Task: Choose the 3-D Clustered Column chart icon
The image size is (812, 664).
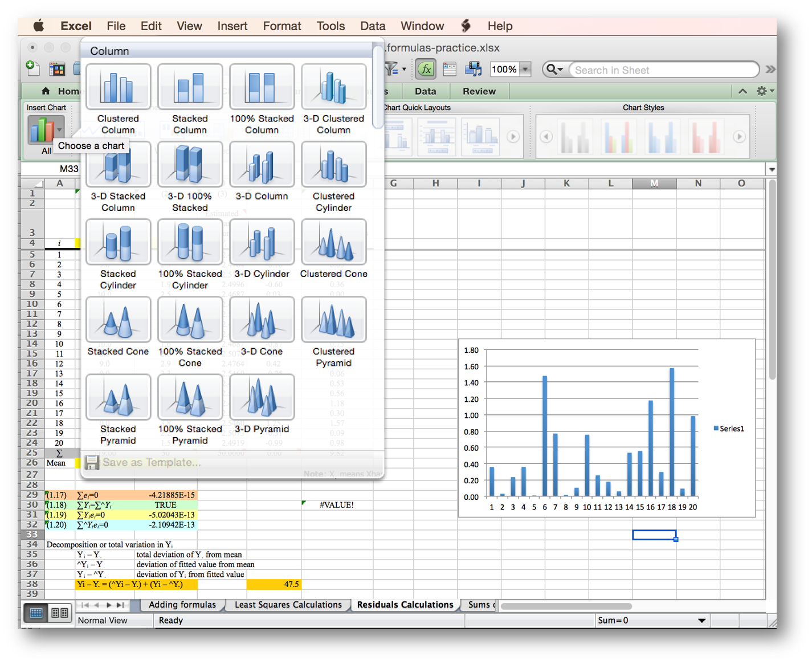Action: pos(333,87)
